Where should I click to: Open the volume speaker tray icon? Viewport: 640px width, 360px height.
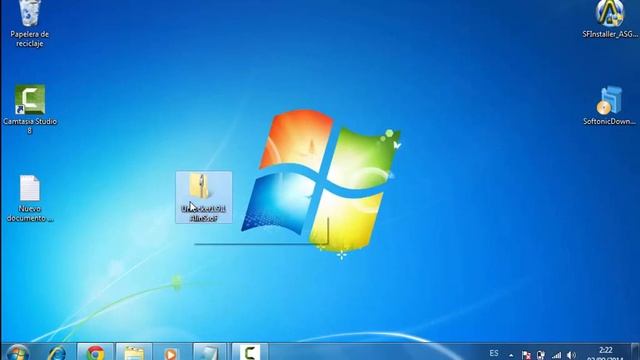click(x=571, y=356)
